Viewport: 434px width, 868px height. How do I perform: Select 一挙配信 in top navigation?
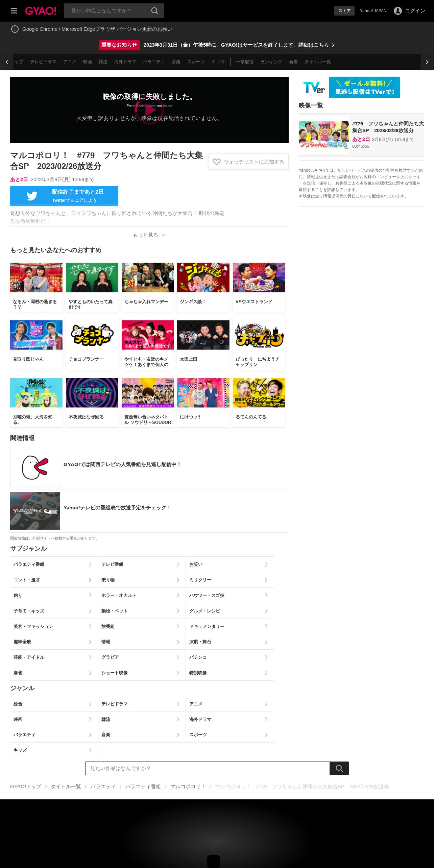point(245,62)
